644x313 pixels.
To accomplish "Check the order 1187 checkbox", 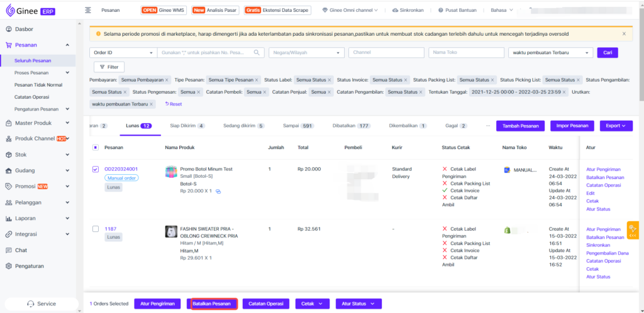I will tap(96, 229).
